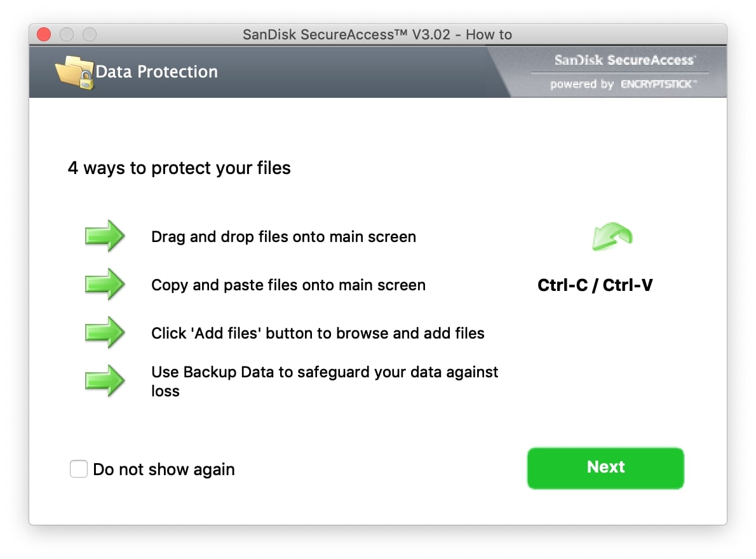Click the SanDisk SecureAccess logo
The width and height of the screenshot is (756, 559).
click(x=624, y=60)
